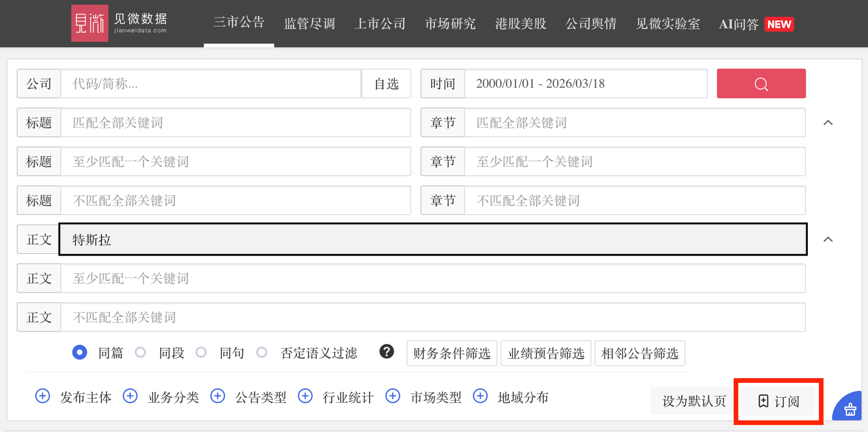The height and width of the screenshot is (432, 868).
Task: Focus 章节 不匹配全部关键词 input
Action: [635, 200]
